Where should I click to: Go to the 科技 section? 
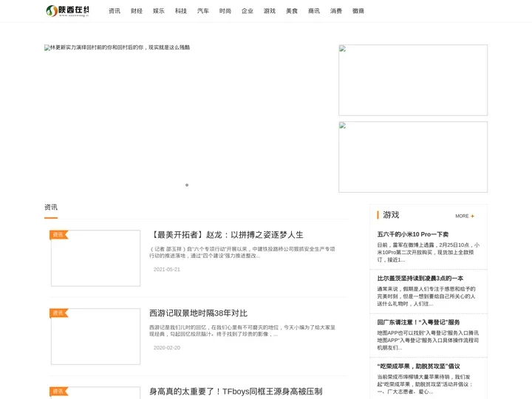(181, 11)
